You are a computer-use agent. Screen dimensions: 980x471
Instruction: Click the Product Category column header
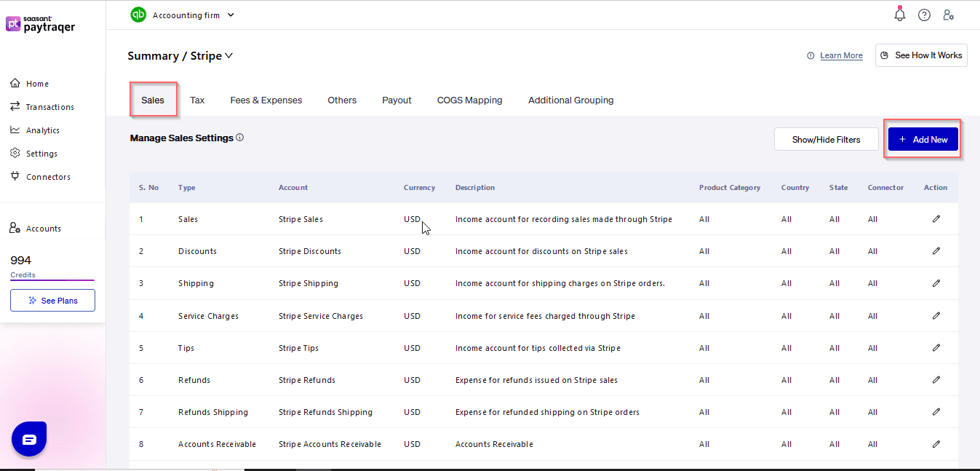730,187
